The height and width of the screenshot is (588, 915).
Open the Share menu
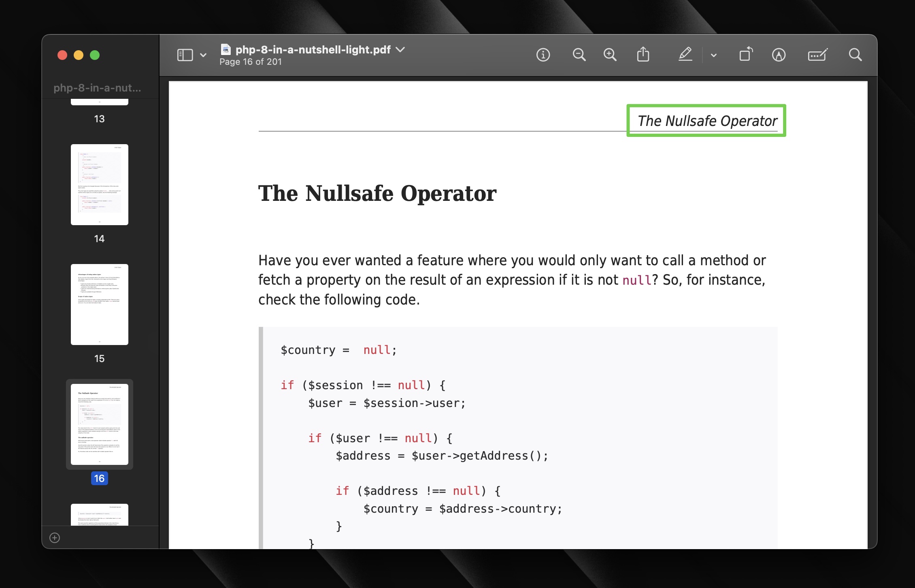[x=643, y=54]
